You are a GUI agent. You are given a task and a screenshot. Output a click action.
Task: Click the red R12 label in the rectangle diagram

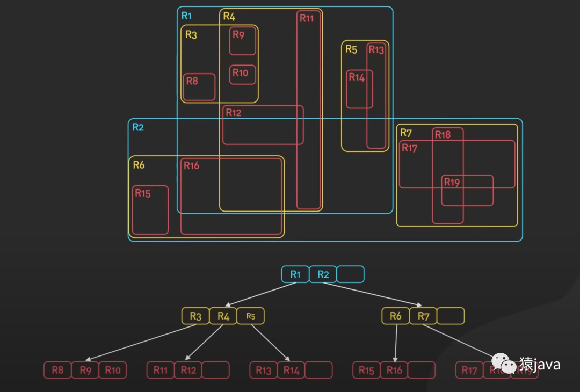(x=234, y=112)
